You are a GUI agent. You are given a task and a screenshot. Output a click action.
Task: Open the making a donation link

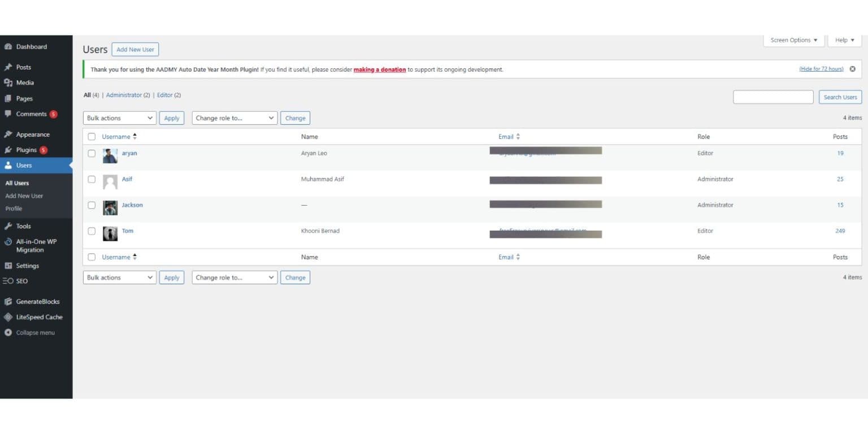[379, 70]
